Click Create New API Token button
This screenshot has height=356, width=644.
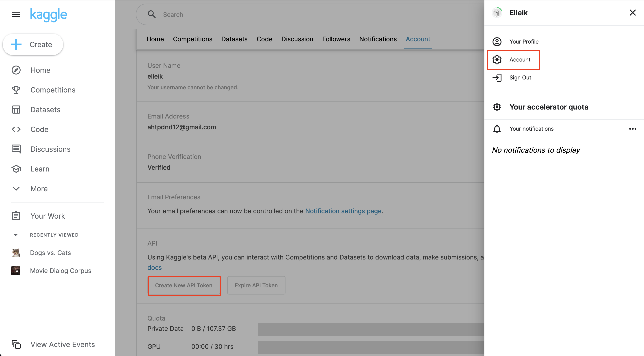[x=184, y=285]
